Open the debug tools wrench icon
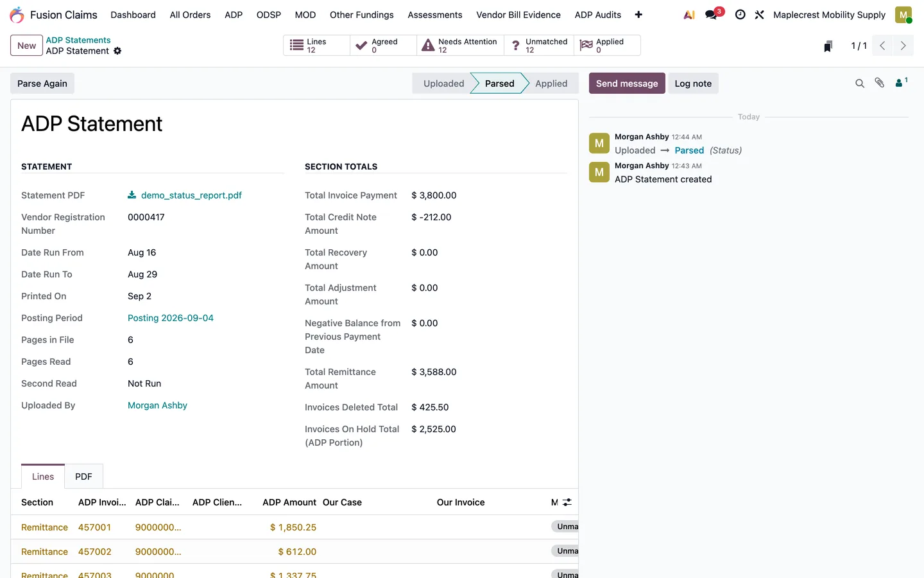 pyautogui.click(x=759, y=15)
